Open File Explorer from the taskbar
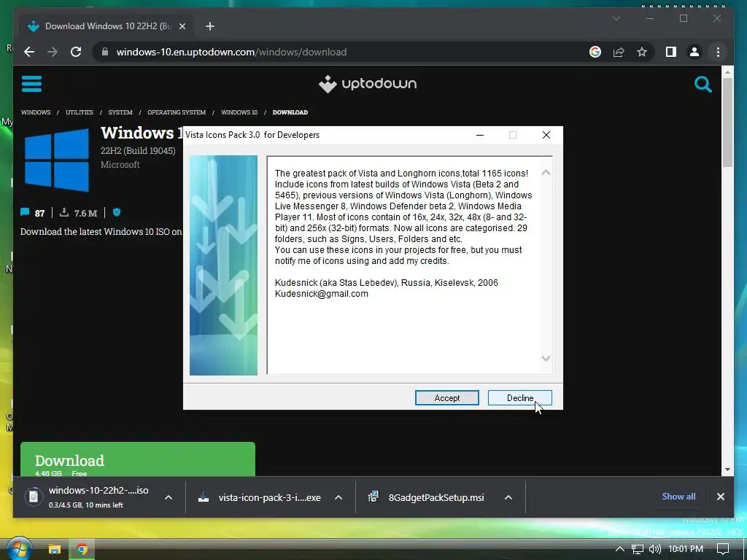Viewport: 747px width, 560px height. pyautogui.click(x=54, y=550)
